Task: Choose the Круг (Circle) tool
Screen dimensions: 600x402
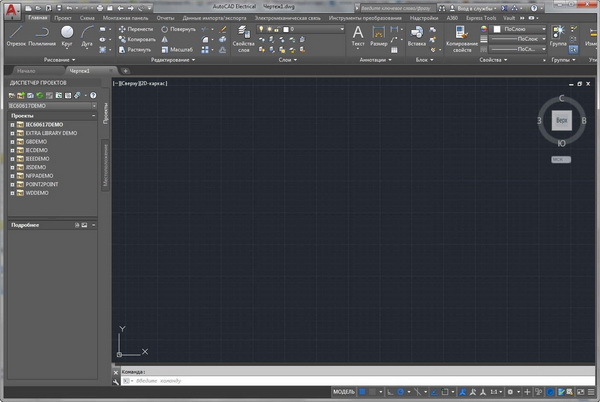Action: tap(67, 34)
